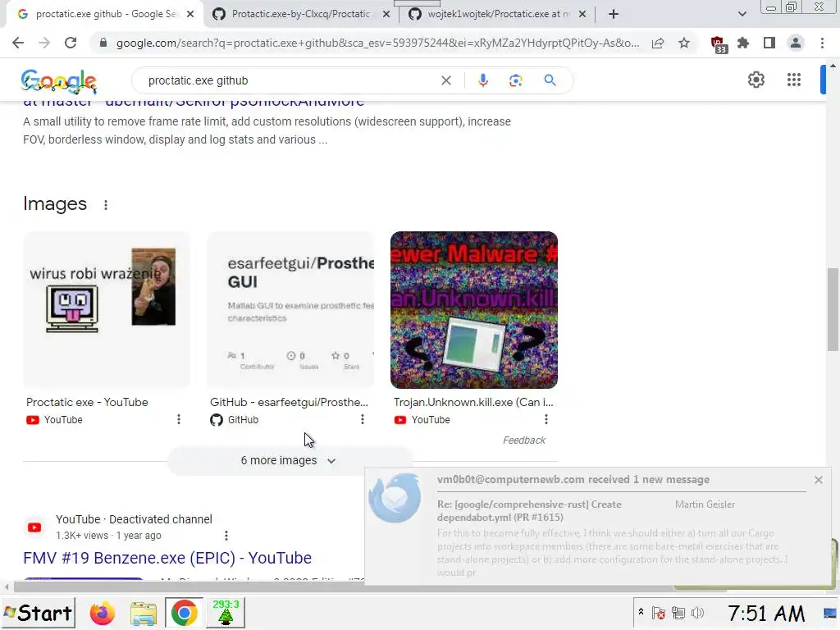Open the Chrome three-dot menu
The image size is (840, 630).
822,43
